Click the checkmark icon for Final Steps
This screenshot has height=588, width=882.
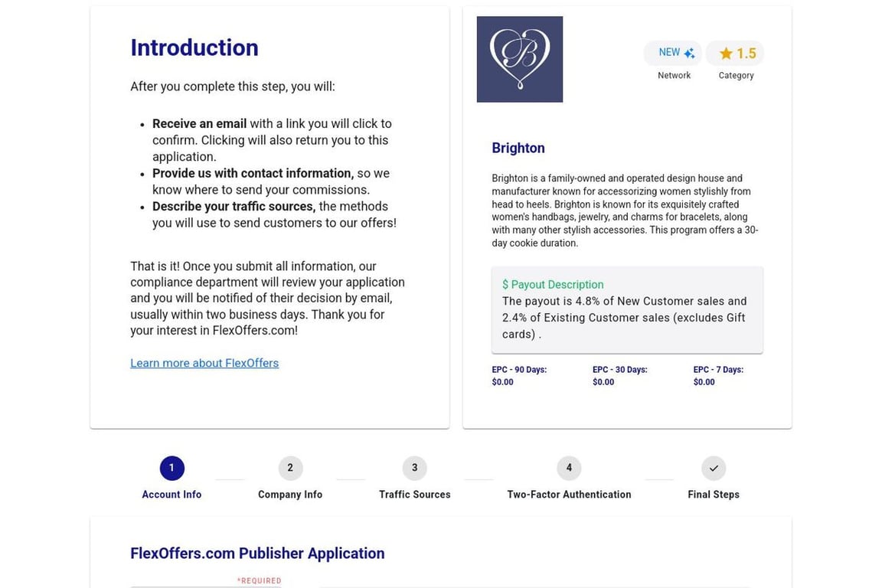click(x=714, y=468)
